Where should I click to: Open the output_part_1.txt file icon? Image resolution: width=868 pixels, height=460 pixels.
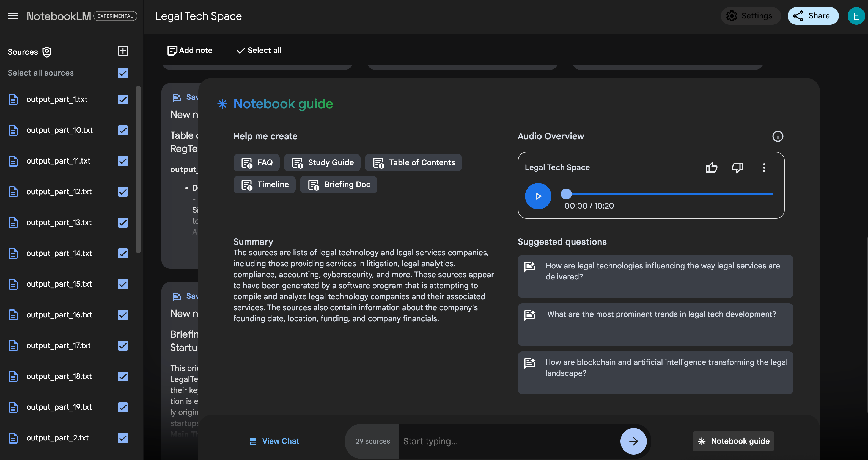click(x=13, y=99)
